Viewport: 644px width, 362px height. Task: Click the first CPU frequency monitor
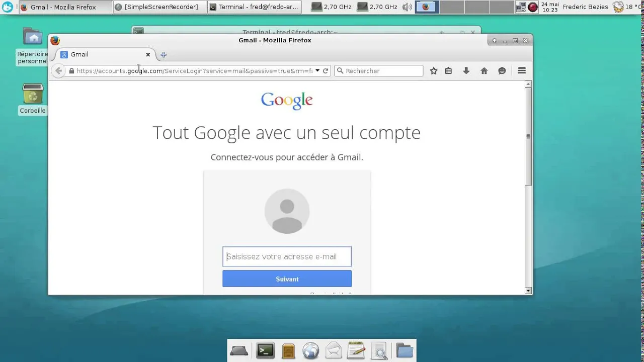(331, 7)
